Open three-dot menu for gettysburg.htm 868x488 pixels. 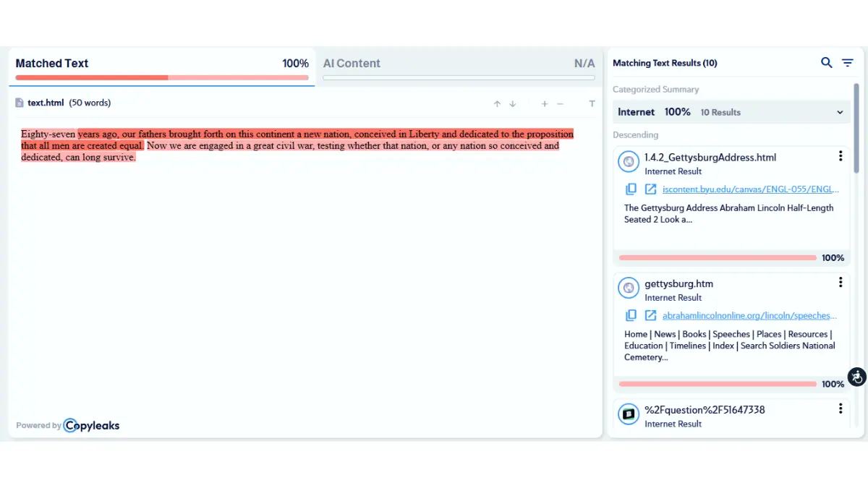click(x=841, y=283)
